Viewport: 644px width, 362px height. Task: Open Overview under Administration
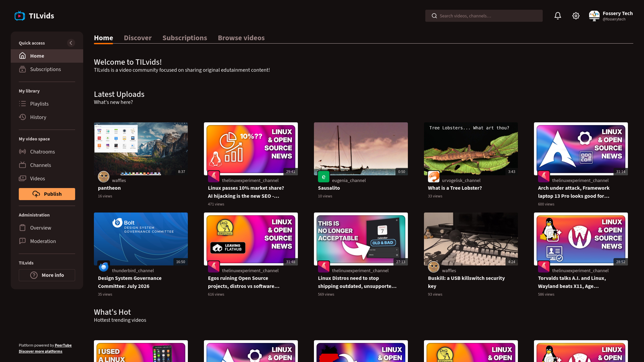pos(47,228)
